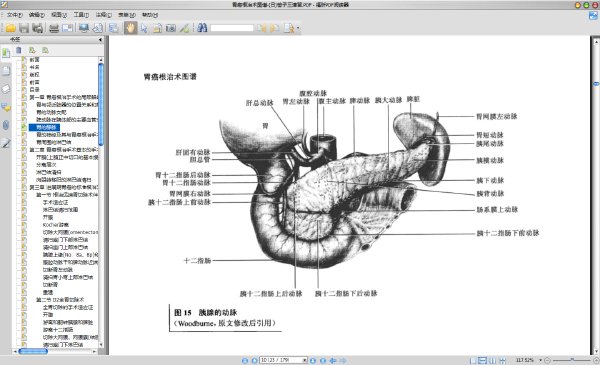This screenshot has height=365, width=600.
Task: Click the printer icon in the toolbar
Action: pos(54,28)
